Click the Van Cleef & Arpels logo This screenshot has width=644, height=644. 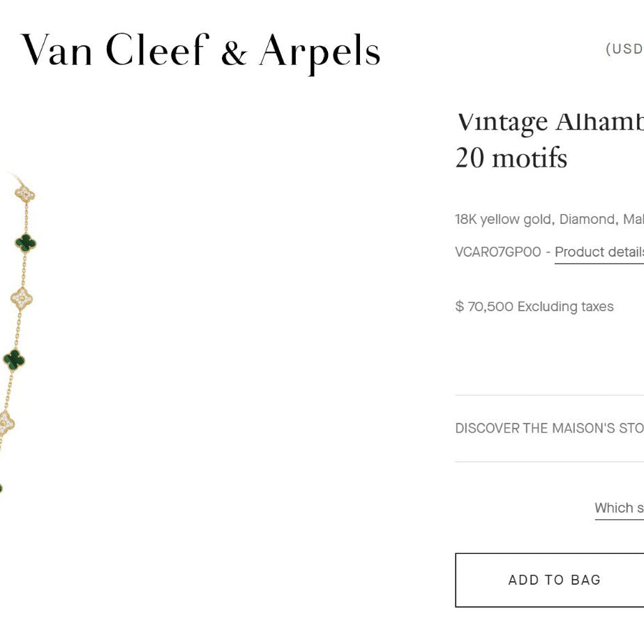click(201, 52)
